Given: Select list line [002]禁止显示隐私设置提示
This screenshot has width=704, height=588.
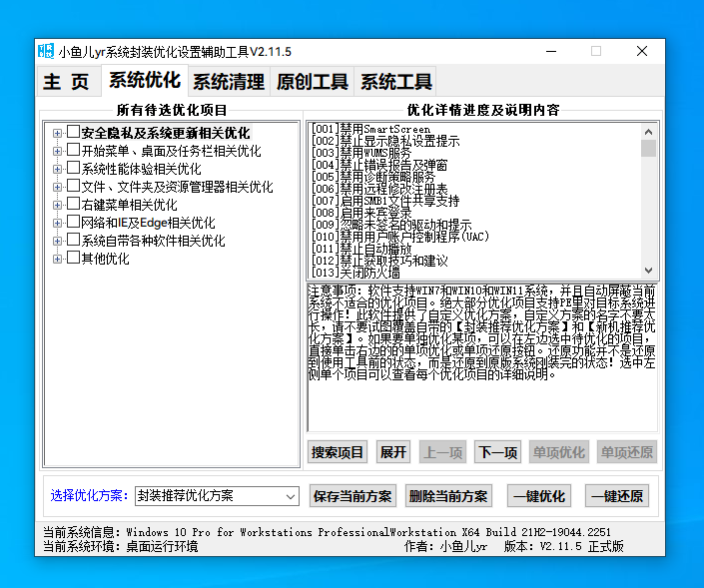Looking at the screenshot, I should click(385, 141).
